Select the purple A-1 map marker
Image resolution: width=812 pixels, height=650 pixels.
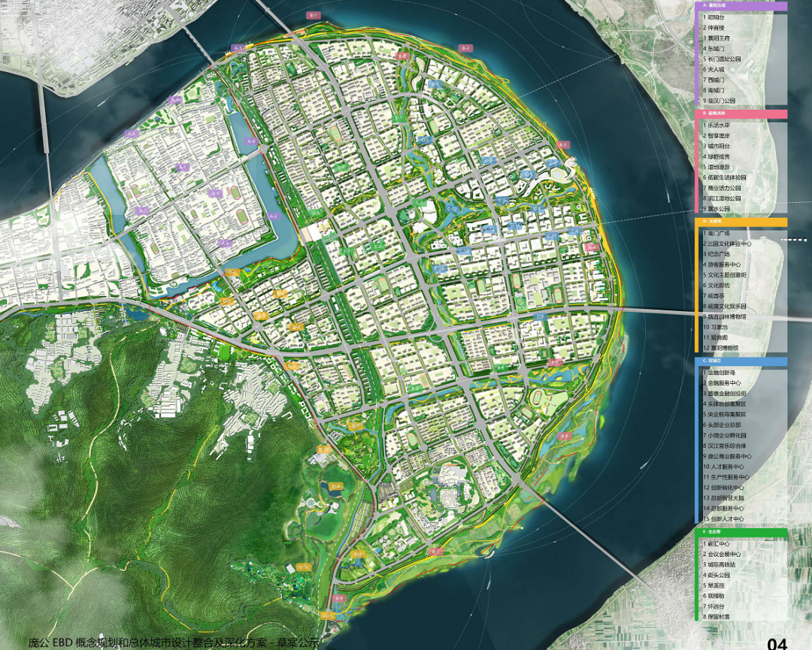(x=238, y=47)
